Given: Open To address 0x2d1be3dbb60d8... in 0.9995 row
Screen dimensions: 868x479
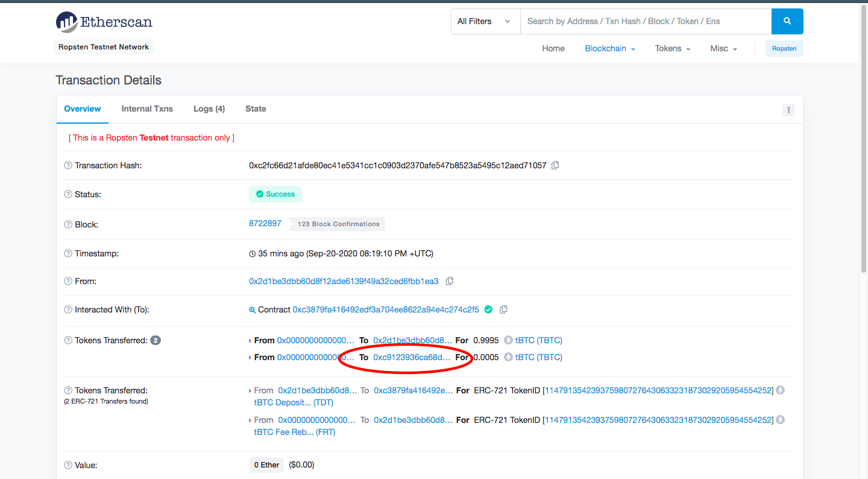Looking at the screenshot, I should pyautogui.click(x=413, y=340).
